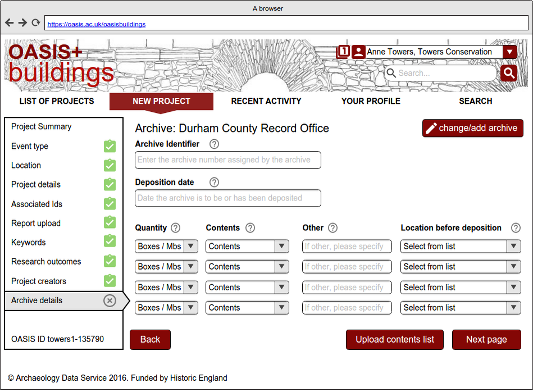Click the OASIS+ buildings logo

(x=61, y=65)
